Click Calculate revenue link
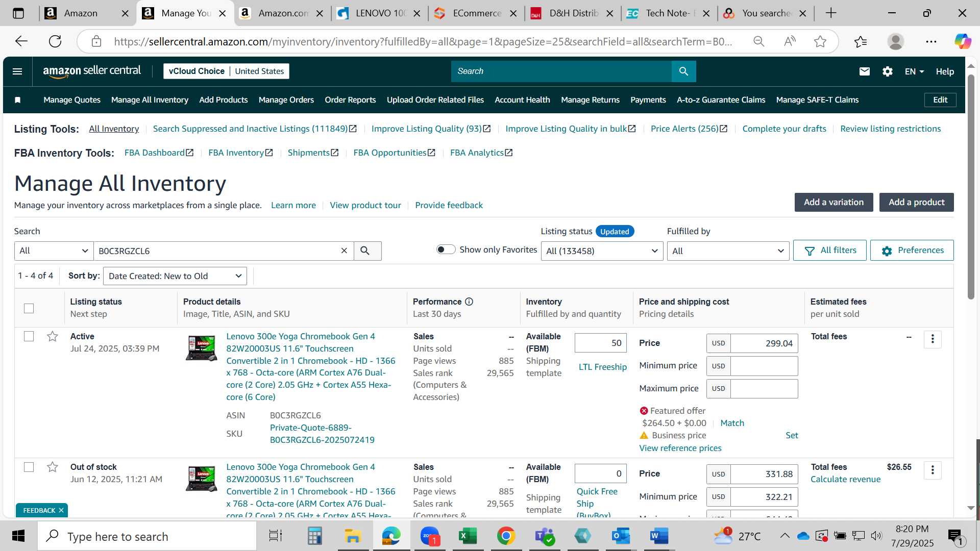The image size is (980, 551). [x=845, y=479]
